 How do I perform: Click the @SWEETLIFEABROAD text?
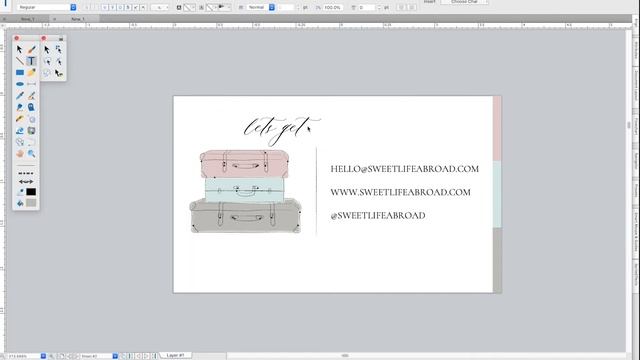pyautogui.click(x=378, y=216)
